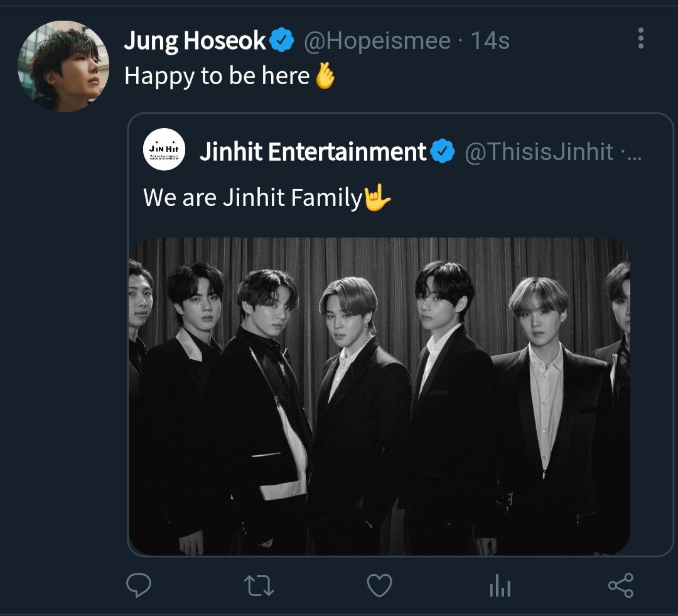
Task: Open the three-dot more options menu
Action: click(640, 38)
